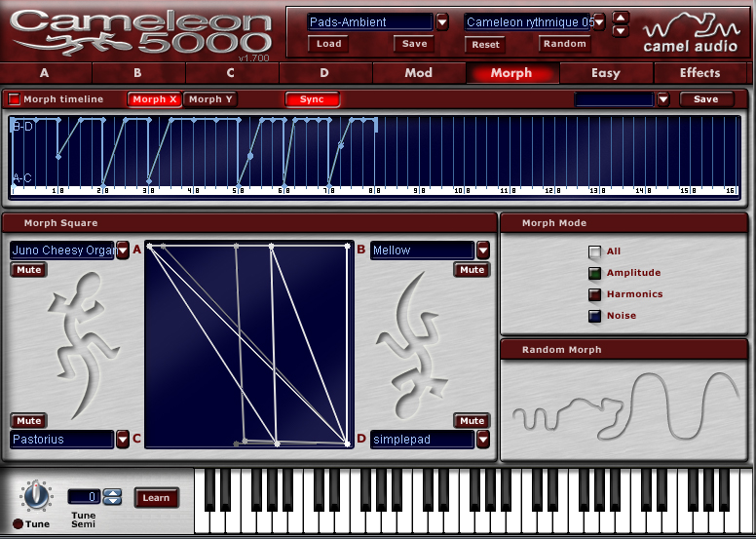Open the Cameleon rythmique preset dropdown
The width and height of the screenshot is (756, 539).
pos(599,22)
